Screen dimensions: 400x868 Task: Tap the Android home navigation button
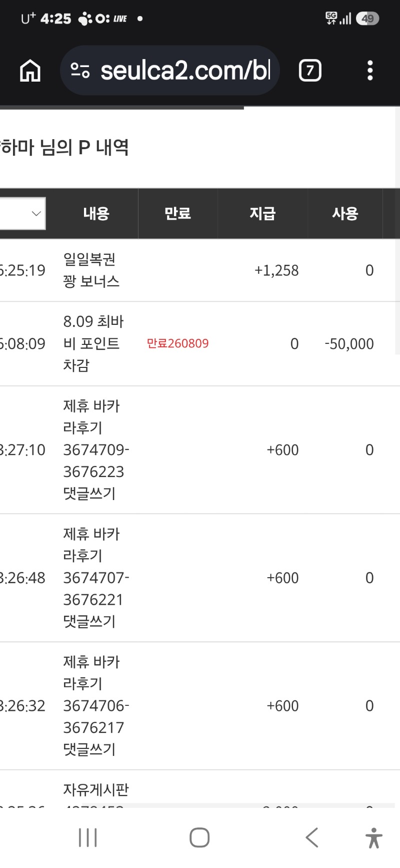199,837
